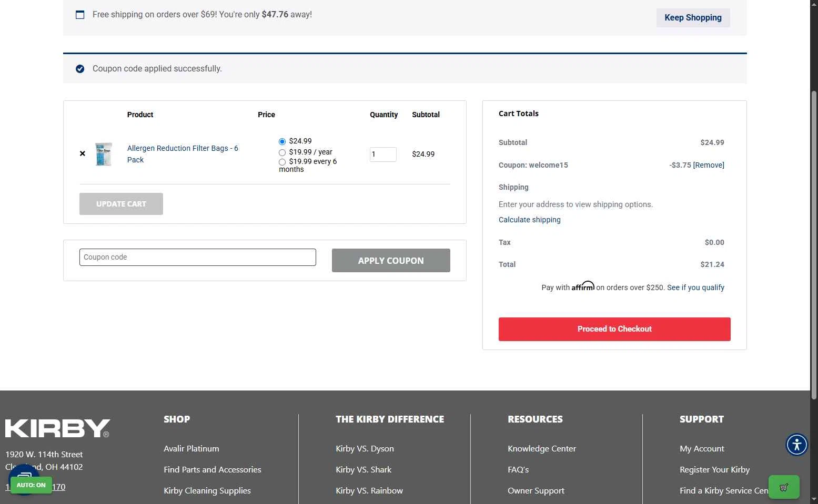Choose $19.99 every 6 months option

click(282, 162)
